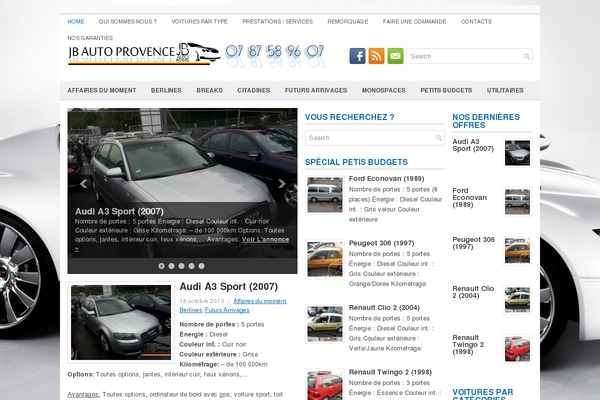The width and height of the screenshot is (600, 400).
Task: Open the Monospaces category
Action: tap(383, 90)
